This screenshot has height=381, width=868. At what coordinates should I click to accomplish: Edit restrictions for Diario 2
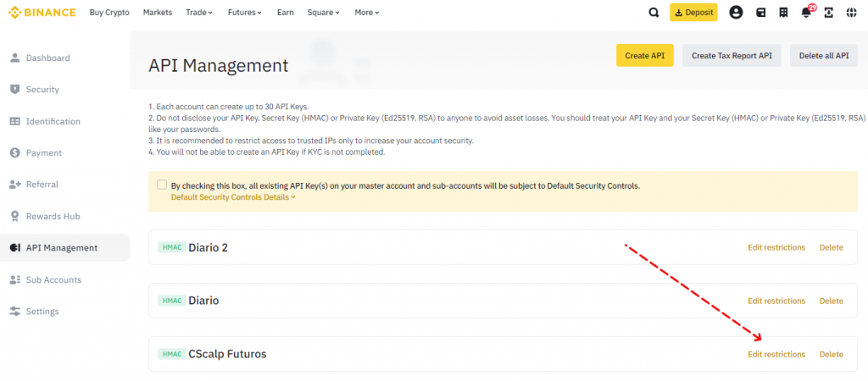pyautogui.click(x=776, y=247)
